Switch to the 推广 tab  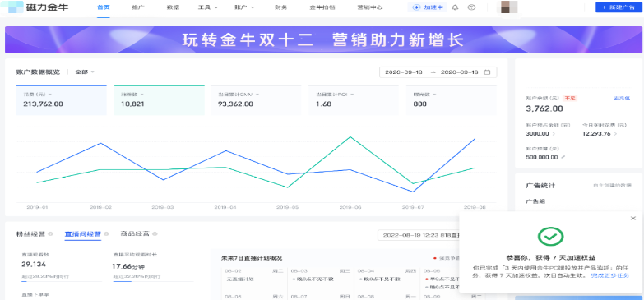coord(138,7)
